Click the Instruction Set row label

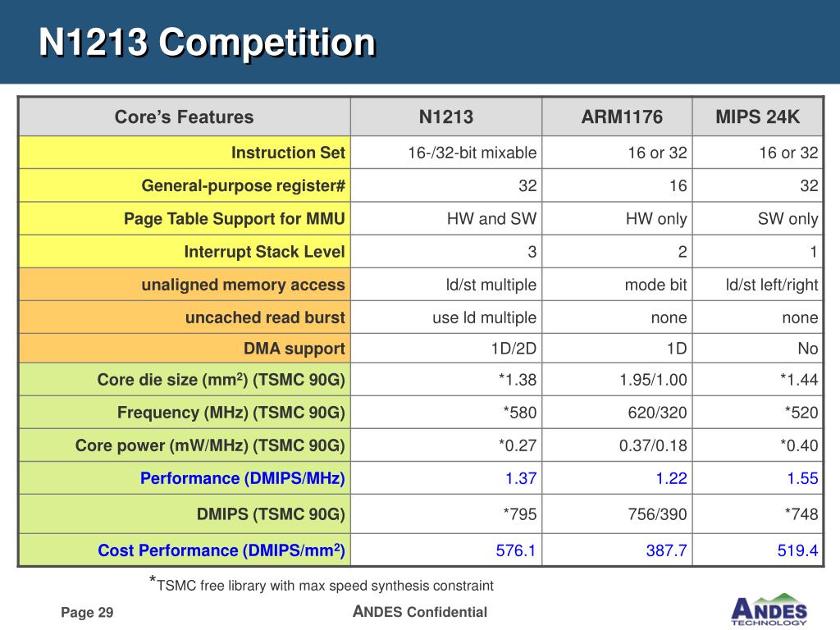[x=288, y=153]
